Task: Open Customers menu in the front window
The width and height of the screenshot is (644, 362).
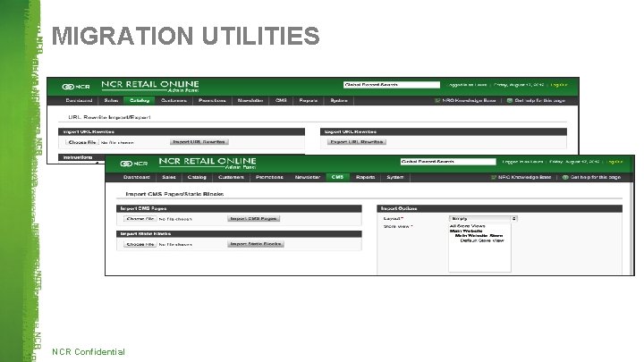Action: [x=232, y=177]
